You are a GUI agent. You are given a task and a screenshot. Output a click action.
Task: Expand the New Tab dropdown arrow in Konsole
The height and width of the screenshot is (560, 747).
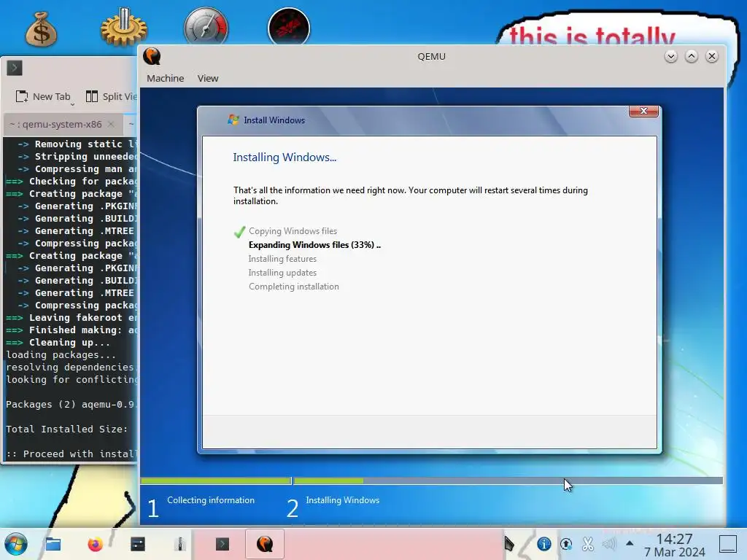[73, 104]
